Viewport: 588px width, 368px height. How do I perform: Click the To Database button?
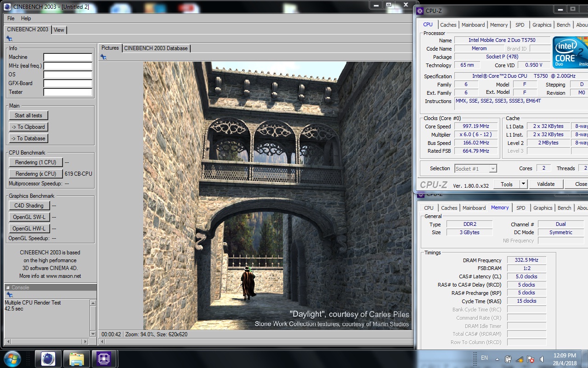point(28,138)
